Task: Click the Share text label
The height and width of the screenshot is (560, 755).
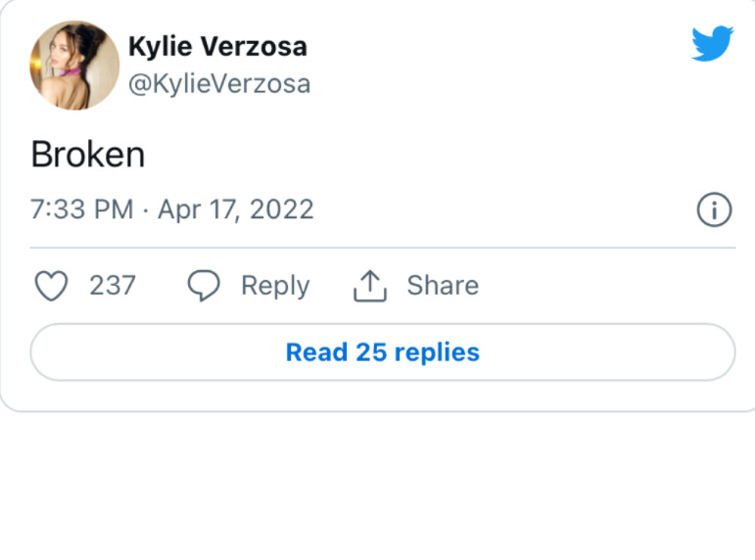Action: 443,286
